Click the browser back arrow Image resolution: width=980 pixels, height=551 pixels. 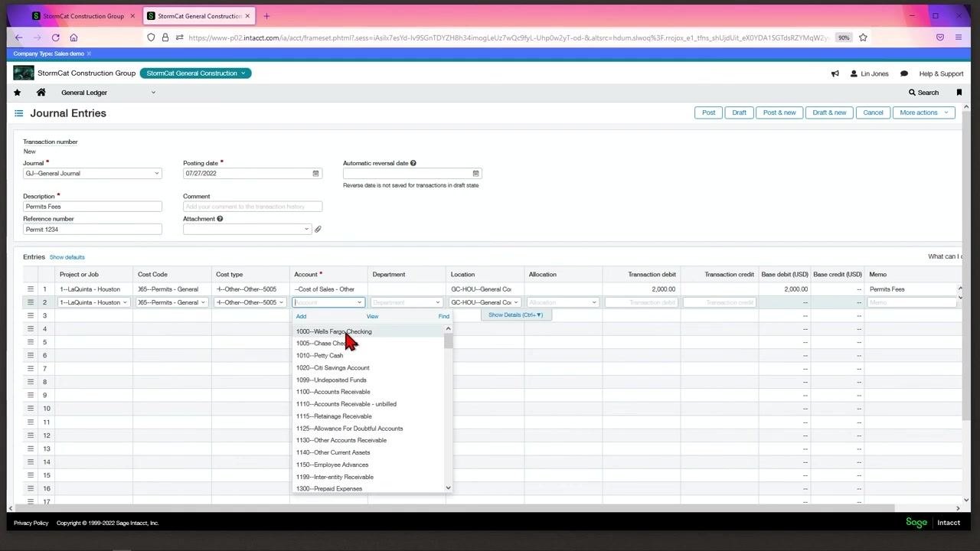[x=18, y=37]
